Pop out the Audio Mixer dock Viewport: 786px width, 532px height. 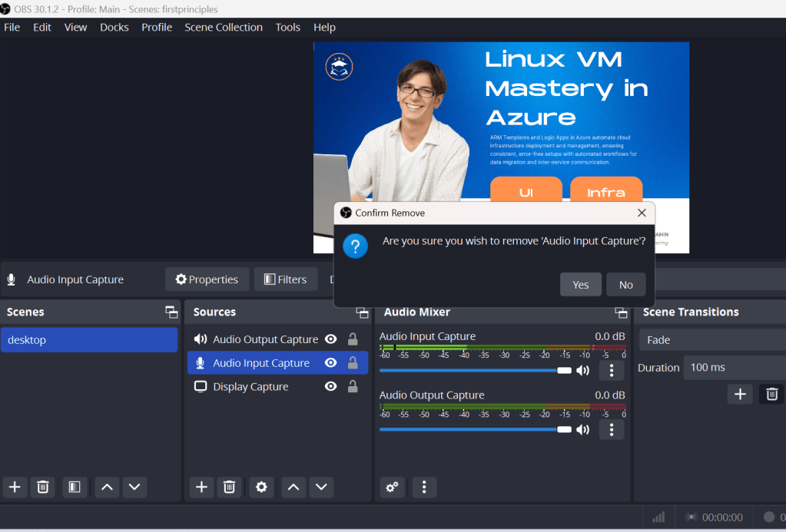pos(621,312)
